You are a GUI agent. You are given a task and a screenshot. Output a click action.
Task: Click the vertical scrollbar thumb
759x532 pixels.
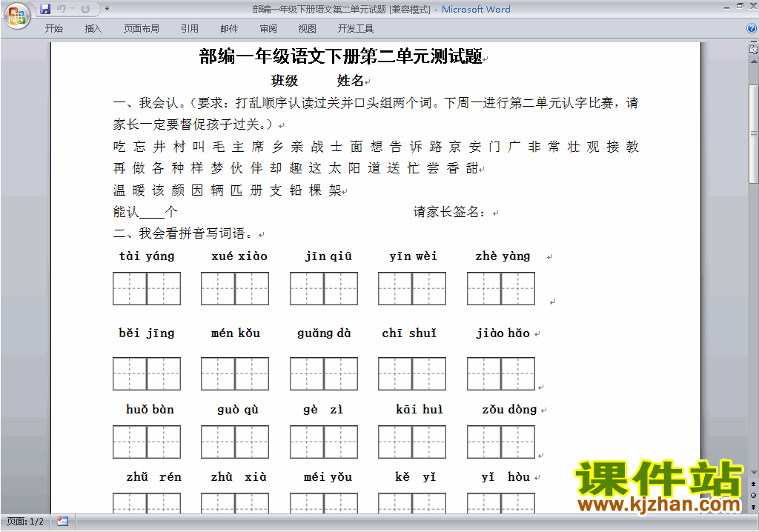(x=753, y=134)
